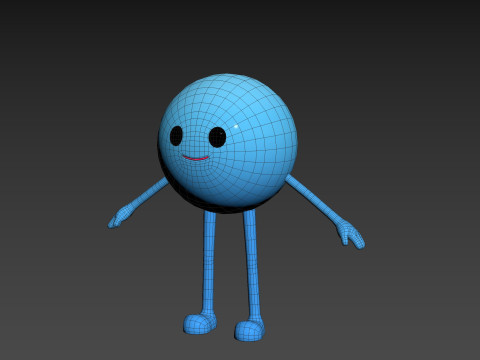Image resolution: width=480 pixels, height=360 pixels.
Task: Select the character's blue spherical head
Action: pyautogui.click(x=228, y=143)
